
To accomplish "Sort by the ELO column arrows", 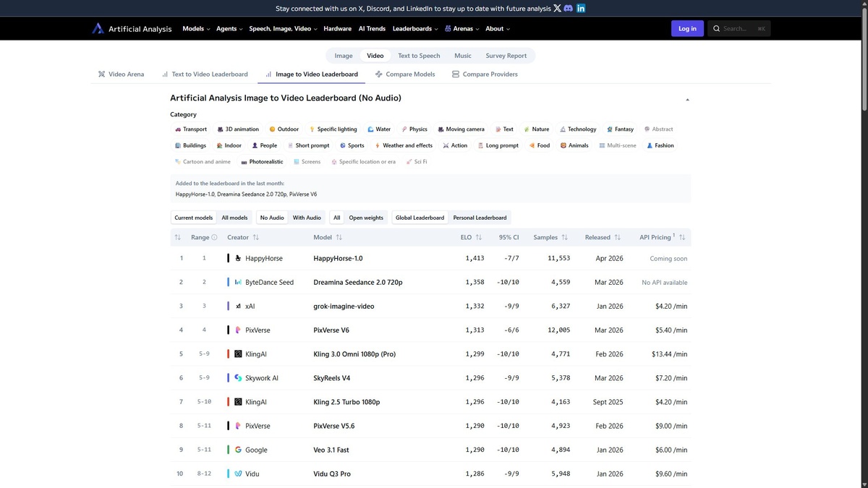I will (479, 237).
